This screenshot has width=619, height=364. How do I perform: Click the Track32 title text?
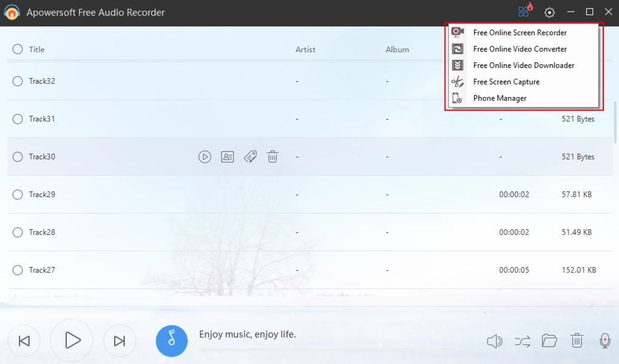tap(42, 81)
